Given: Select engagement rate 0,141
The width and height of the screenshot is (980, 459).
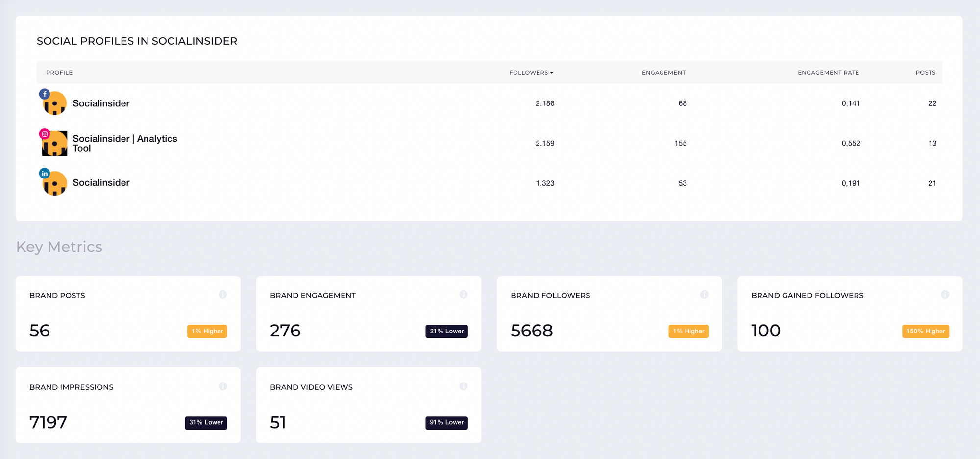Looking at the screenshot, I should pyautogui.click(x=851, y=103).
